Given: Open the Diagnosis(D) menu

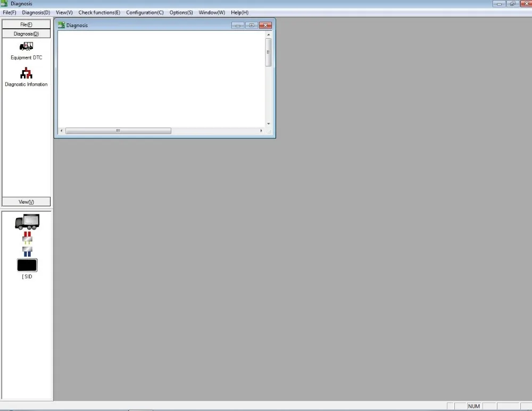Looking at the screenshot, I should point(36,13).
